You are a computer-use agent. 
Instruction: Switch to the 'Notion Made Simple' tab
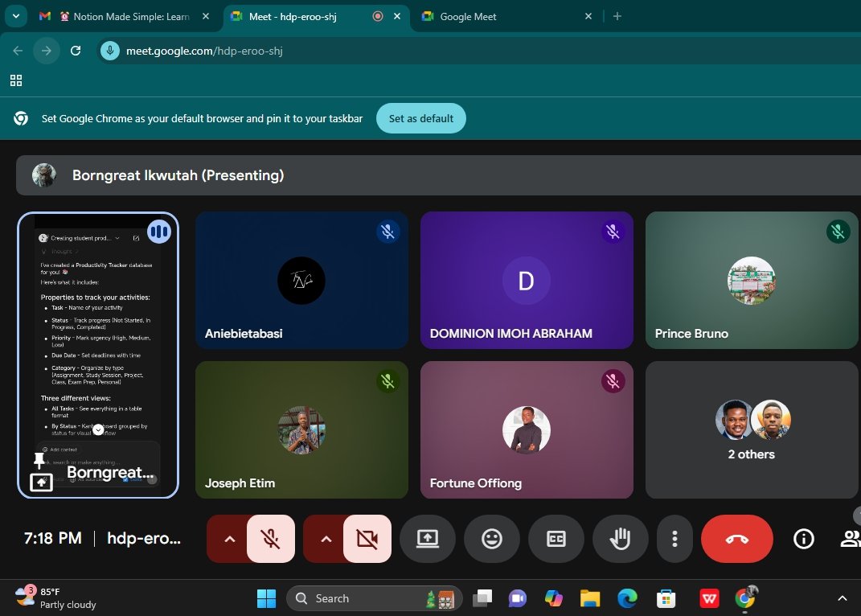(x=129, y=16)
